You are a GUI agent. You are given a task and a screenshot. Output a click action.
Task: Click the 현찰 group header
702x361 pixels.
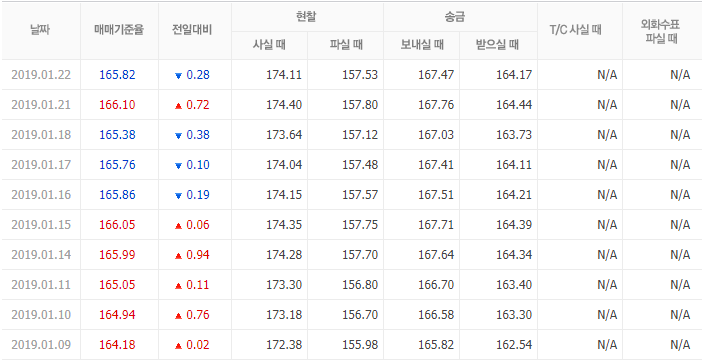click(305, 17)
